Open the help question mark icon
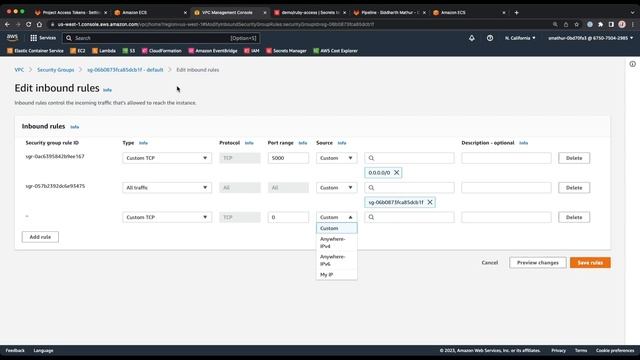 click(490, 38)
